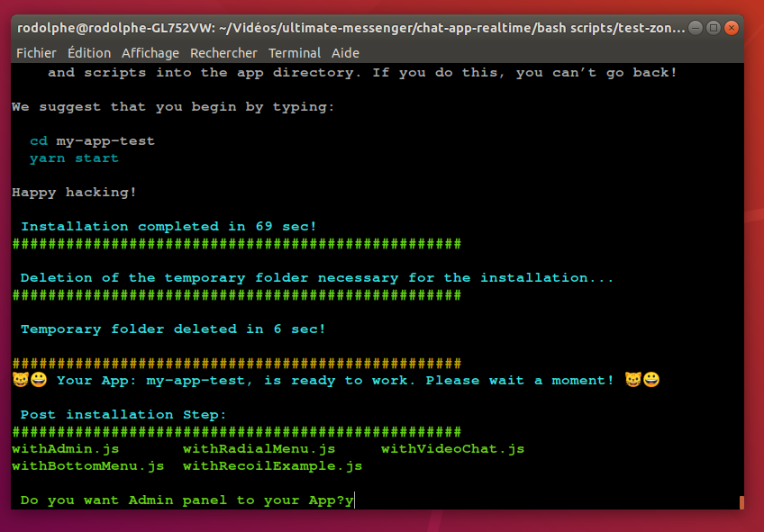
Task: Show the Aide help menu
Action: [345, 53]
